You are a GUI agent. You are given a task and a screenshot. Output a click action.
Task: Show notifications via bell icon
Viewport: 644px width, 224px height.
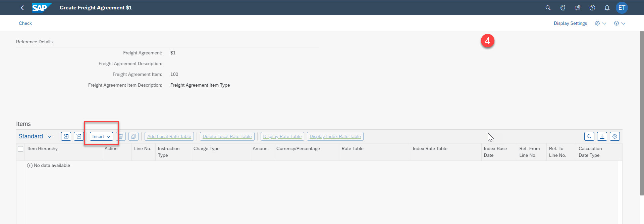point(607,8)
